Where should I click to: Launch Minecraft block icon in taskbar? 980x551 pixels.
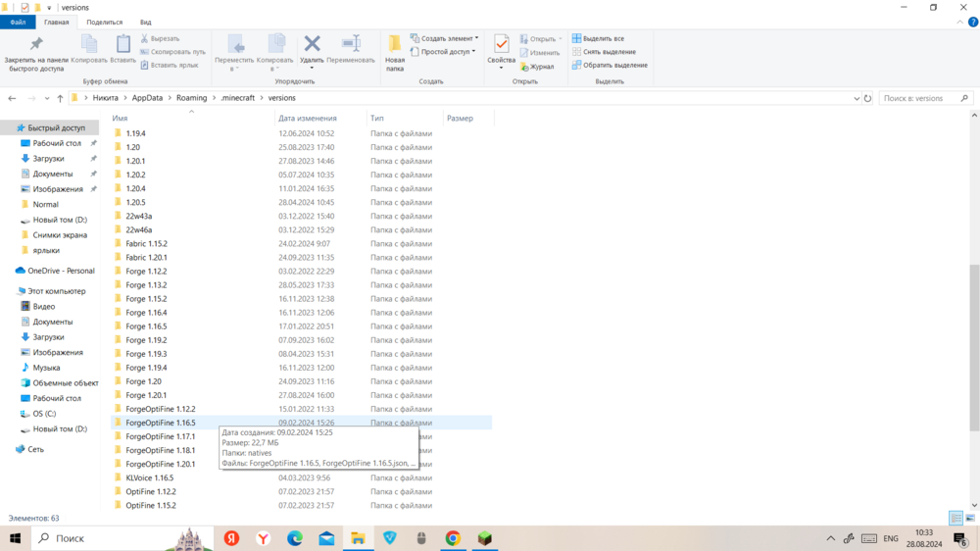pos(484,538)
